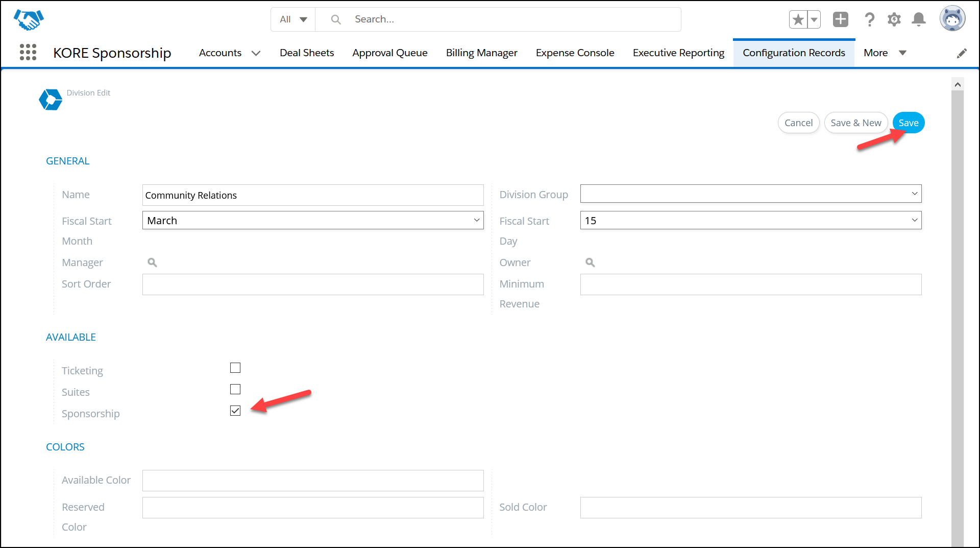Switch to Executive Reporting tab

[x=678, y=53]
